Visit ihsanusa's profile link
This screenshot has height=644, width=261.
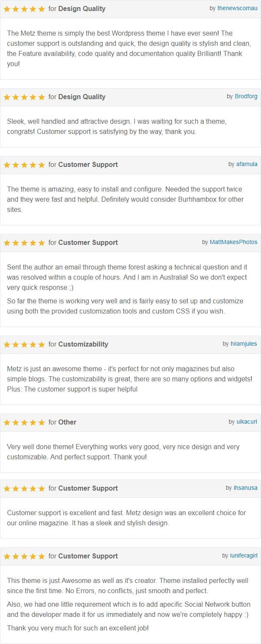245,488
